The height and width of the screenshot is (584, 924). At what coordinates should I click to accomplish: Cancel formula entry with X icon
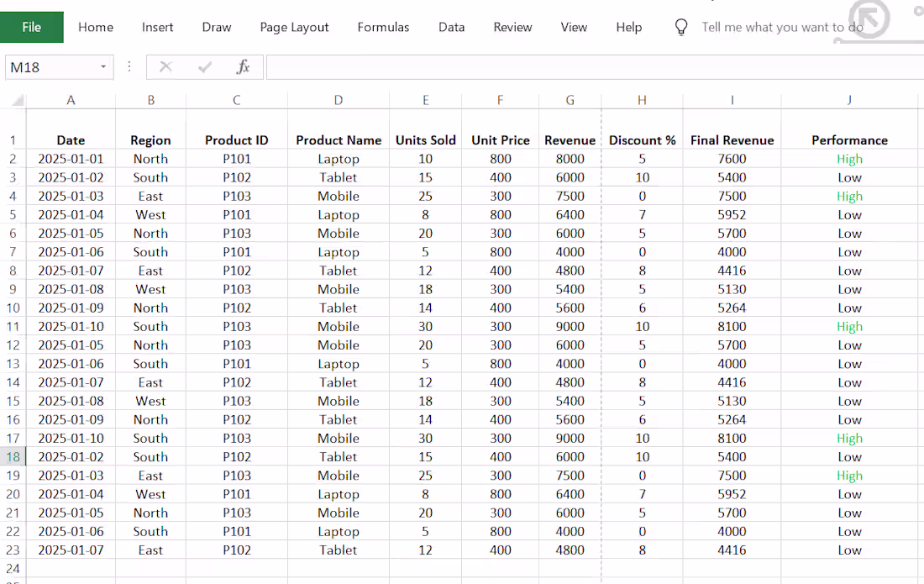pos(165,67)
